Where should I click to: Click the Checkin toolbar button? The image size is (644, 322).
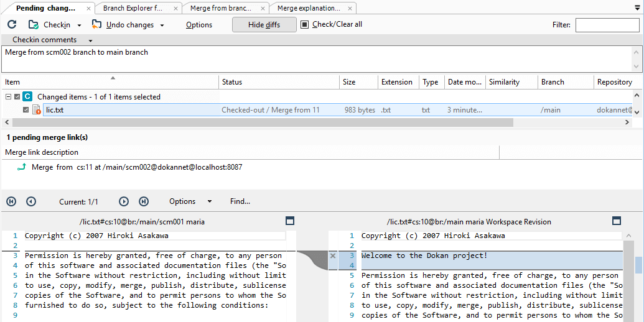[50, 25]
